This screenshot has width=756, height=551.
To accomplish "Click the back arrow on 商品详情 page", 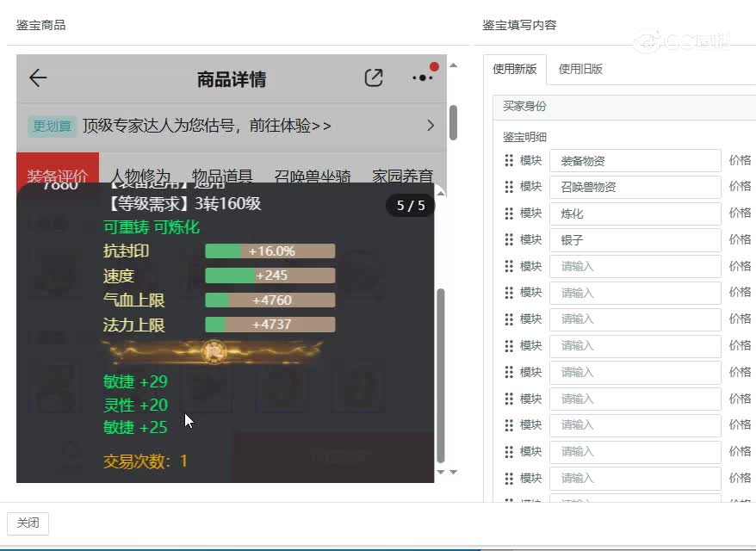I will 37,78.
